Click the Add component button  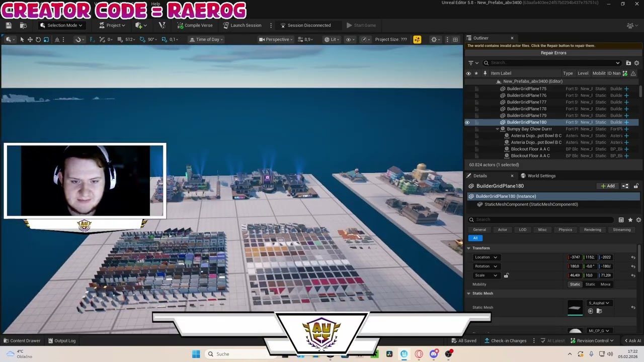pos(608,186)
